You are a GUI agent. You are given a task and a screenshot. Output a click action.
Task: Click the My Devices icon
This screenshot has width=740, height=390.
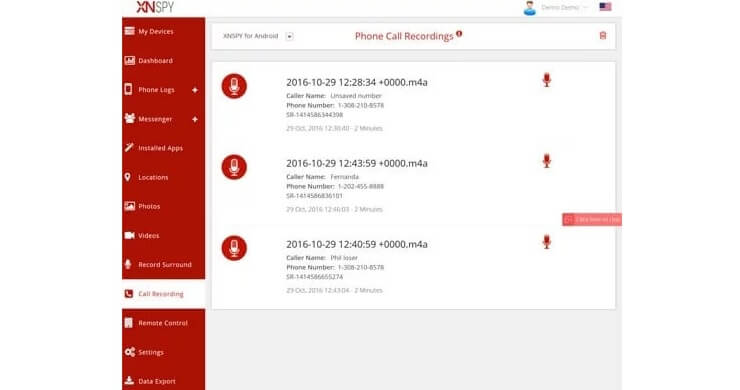tap(129, 31)
